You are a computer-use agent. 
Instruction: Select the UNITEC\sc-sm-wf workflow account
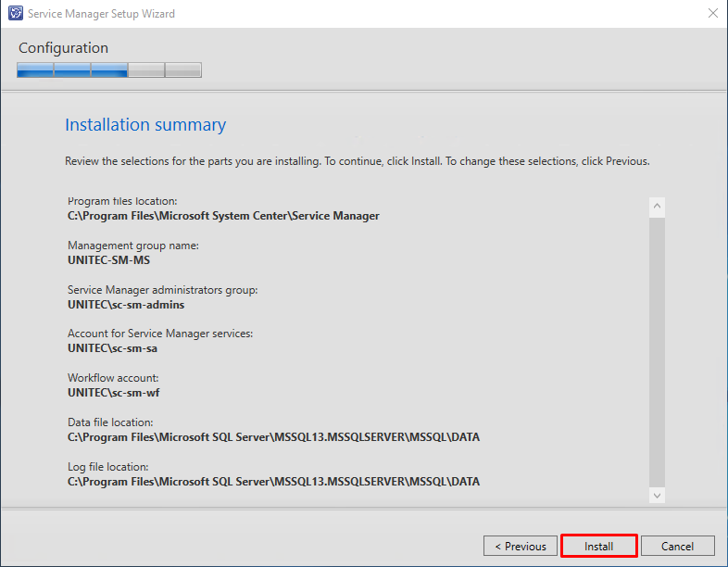pyautogui.click(x=113, y=393)
